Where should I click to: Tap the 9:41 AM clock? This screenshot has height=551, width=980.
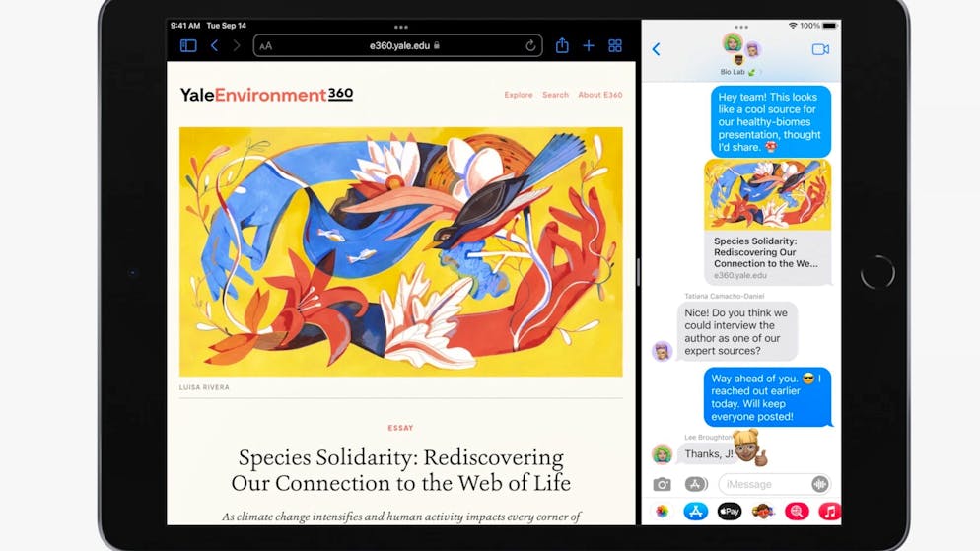pyautogui.click(x=185, y=26)
